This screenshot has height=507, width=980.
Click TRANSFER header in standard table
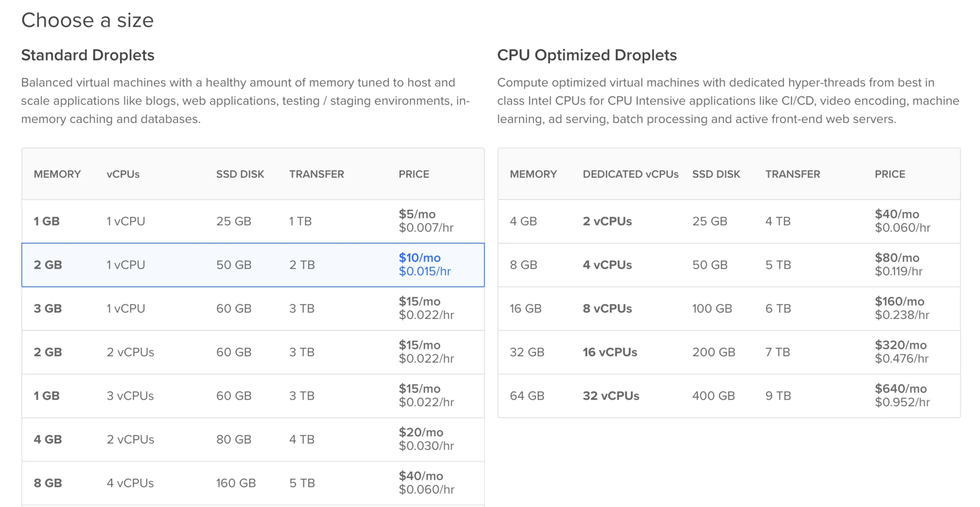316,174
